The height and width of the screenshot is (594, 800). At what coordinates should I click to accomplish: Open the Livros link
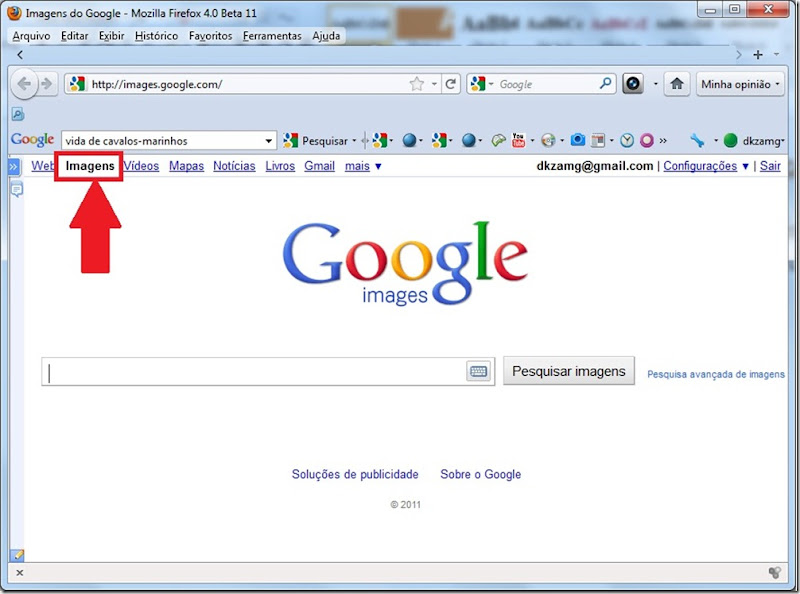280,166
